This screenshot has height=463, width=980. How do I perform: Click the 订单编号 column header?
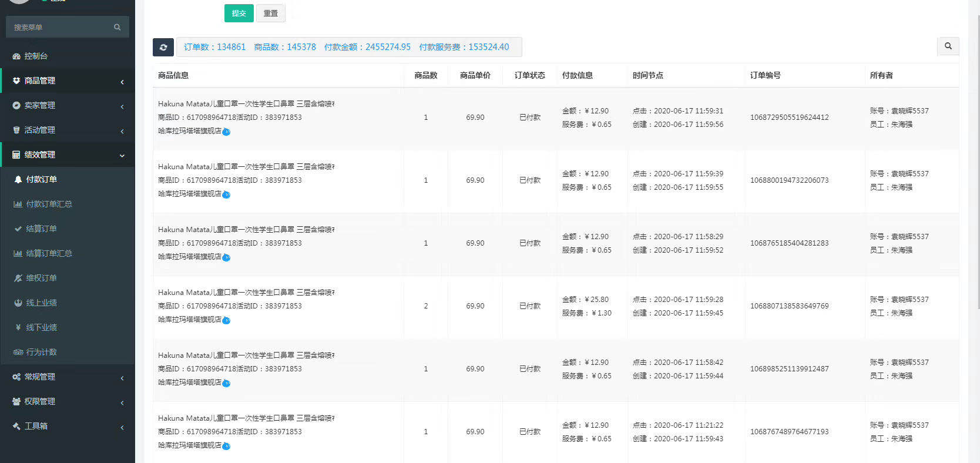pyautogui.click(x=766, y=75)
